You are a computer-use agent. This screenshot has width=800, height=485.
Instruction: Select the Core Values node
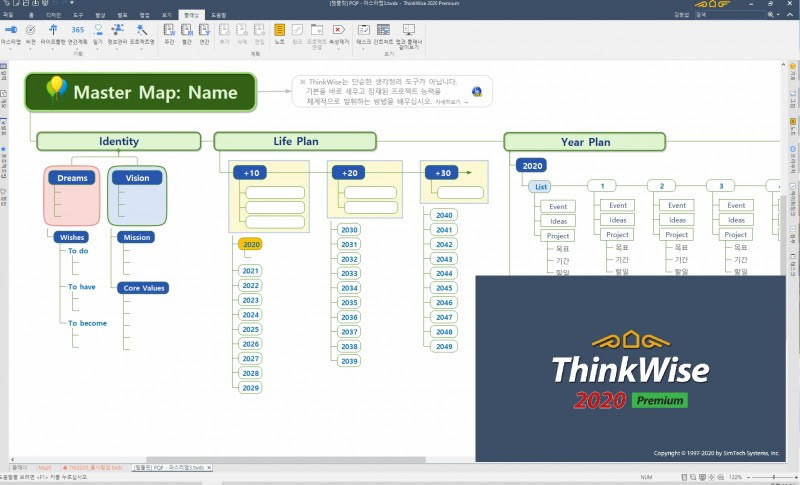tap(146, 288)
